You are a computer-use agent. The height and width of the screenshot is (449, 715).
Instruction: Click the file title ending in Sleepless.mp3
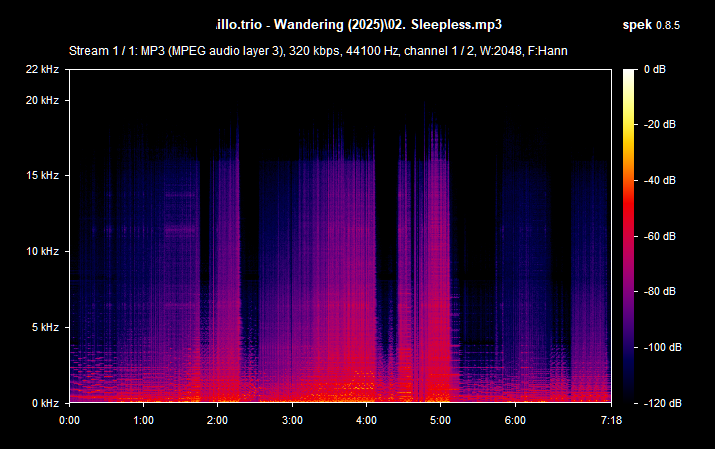coord(358,25)
